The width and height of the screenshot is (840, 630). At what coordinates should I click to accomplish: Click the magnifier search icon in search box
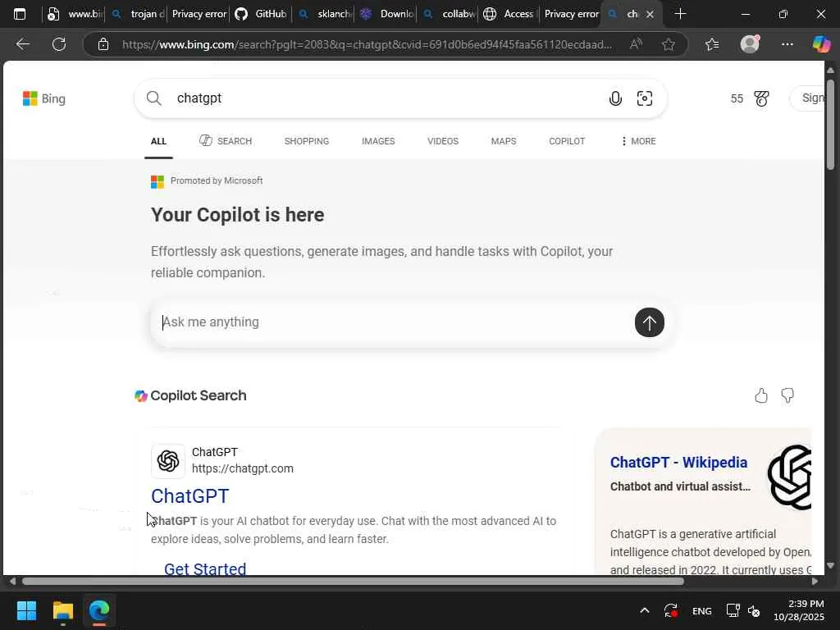tap(153, 98)
